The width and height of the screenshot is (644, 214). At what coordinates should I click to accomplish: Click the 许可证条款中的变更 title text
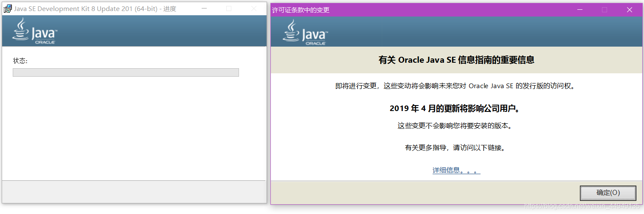(301, 10)
